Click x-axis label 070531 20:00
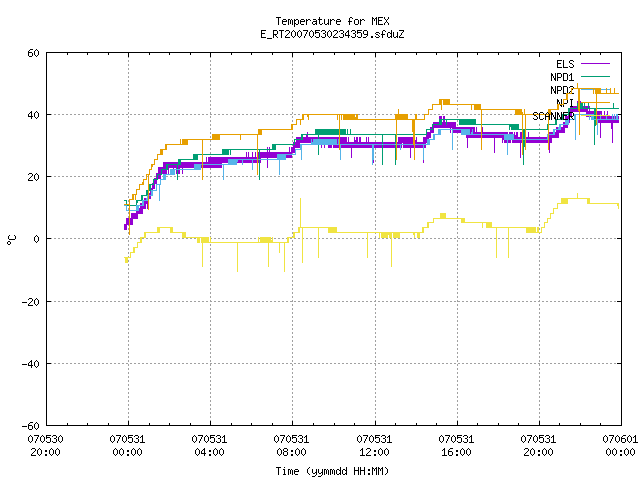 (538, 446)
